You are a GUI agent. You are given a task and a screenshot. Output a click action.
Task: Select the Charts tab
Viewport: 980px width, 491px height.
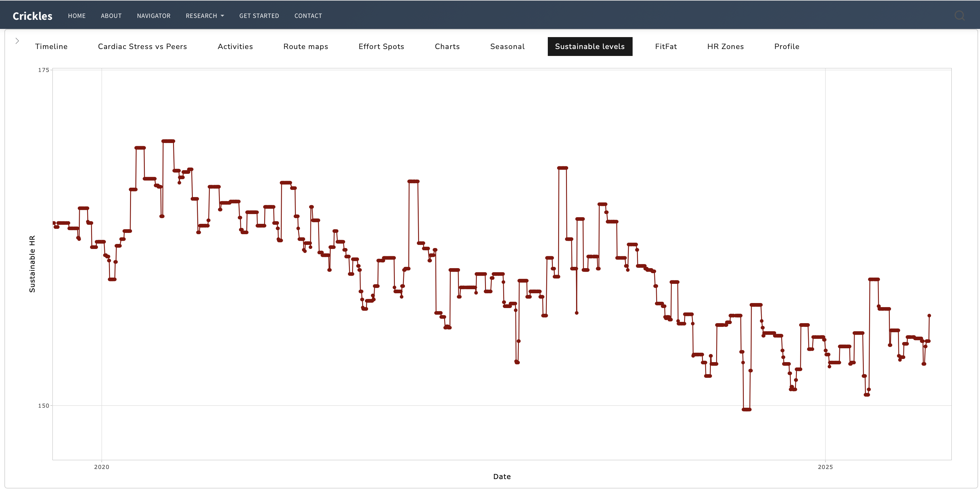tap(447, 47)
